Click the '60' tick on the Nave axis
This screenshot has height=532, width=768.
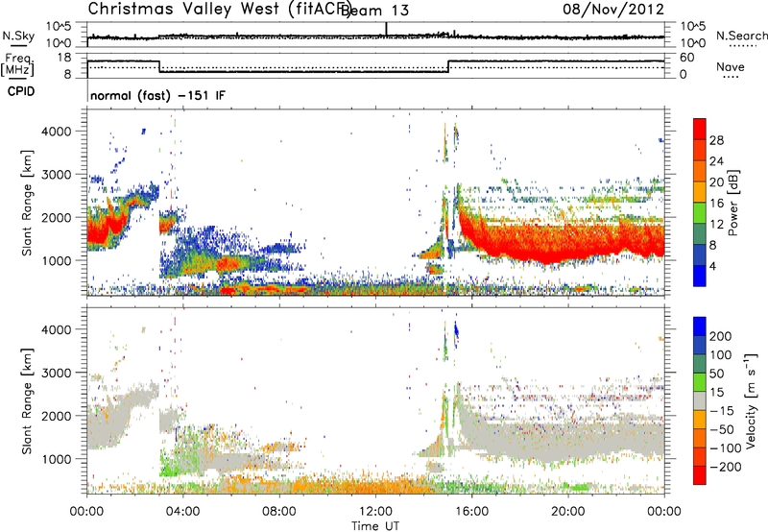[x=686, y=58]
